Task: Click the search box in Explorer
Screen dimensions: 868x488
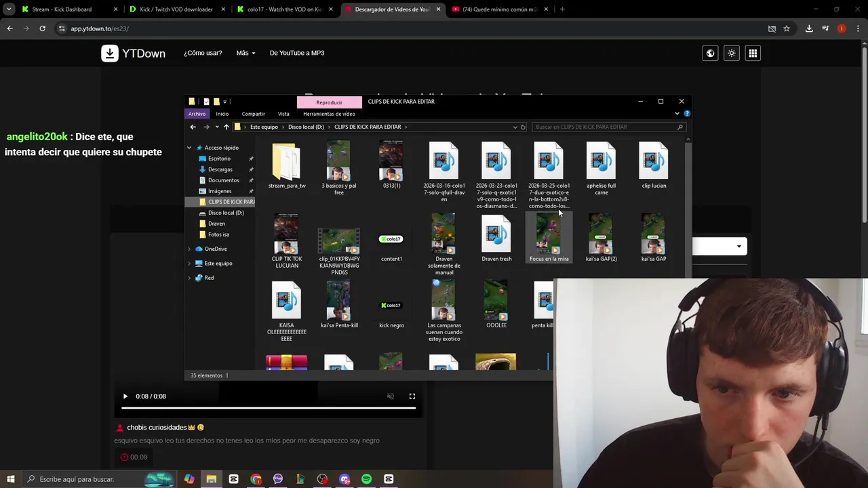Action: (x=608, y=127)
